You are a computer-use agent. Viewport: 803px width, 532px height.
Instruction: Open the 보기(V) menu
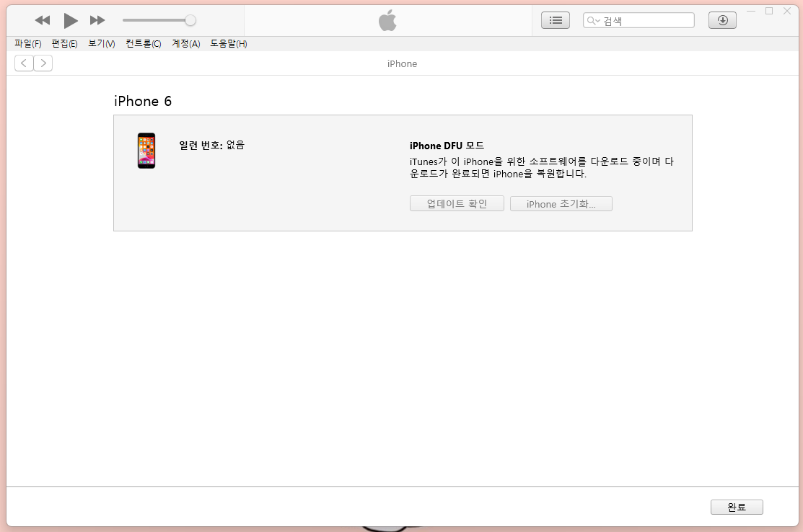point(102,44)
